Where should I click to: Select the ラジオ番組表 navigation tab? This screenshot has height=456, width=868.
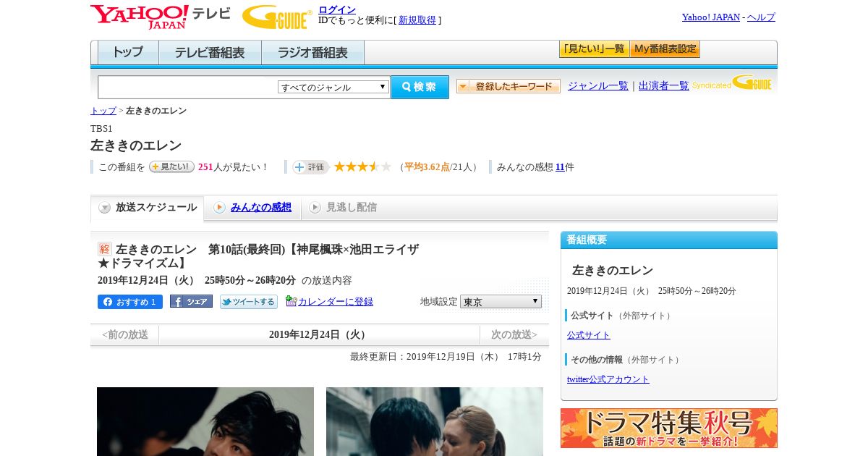[312, 53]
